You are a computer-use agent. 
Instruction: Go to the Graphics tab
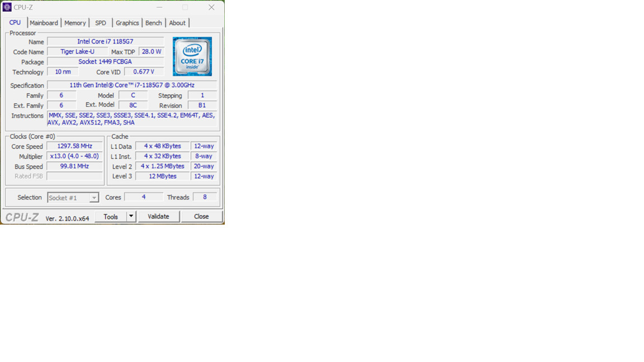(x=127, y=23)
